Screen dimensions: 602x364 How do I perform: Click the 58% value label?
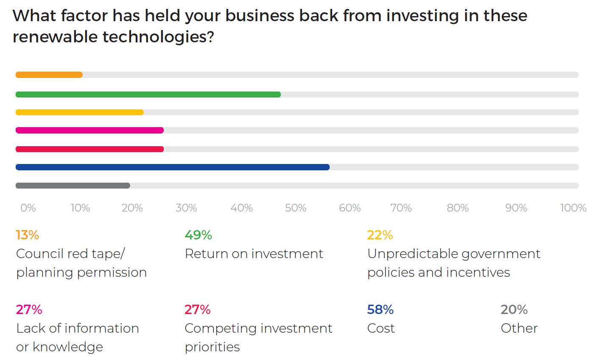click(x=380, y=309)
